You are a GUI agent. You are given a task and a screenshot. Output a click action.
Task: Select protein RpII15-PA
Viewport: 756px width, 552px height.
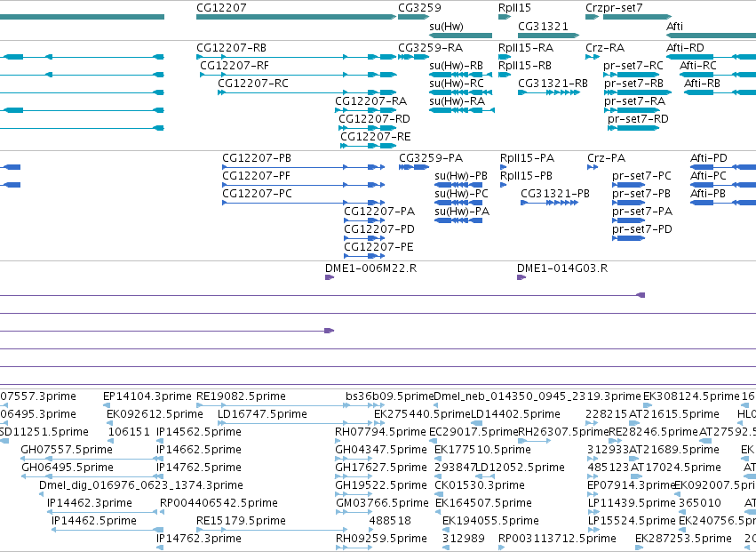pyautogui.click(x=504, y=167)
